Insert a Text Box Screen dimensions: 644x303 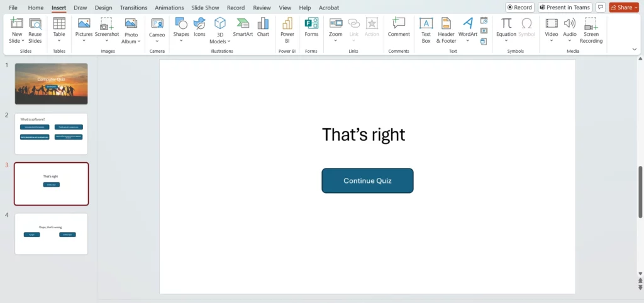[x=426, y=28]
